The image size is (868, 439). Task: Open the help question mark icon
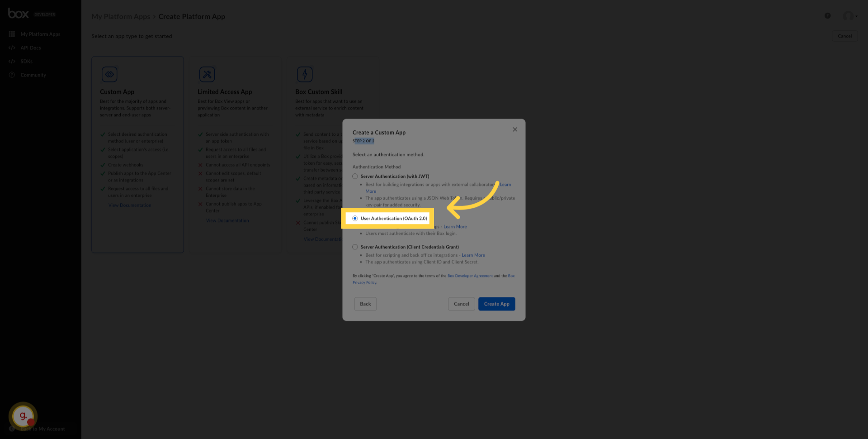828,15
